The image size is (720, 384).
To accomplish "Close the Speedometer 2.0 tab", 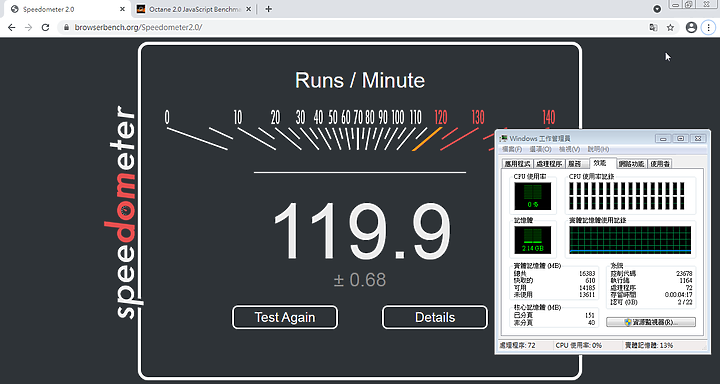I will coord(123,9).
